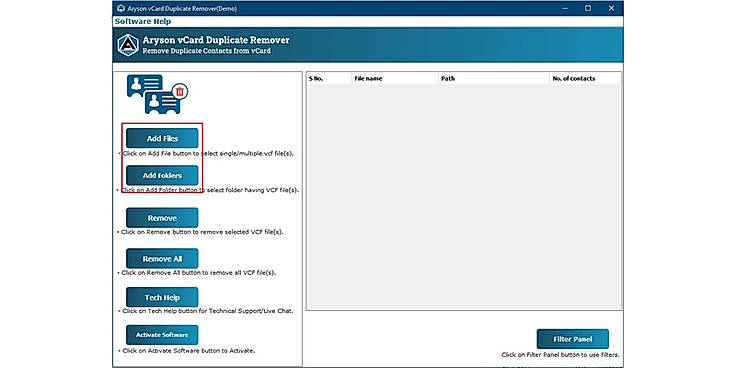This screenshot has height=368, width=736.
Task: Click the Add Files button
Action: point(162,138)
